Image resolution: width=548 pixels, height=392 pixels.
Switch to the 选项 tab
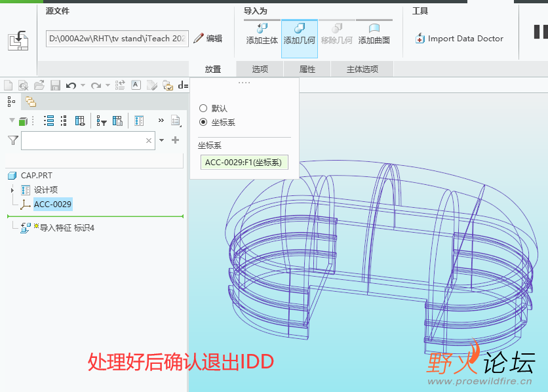pos(260,69)
